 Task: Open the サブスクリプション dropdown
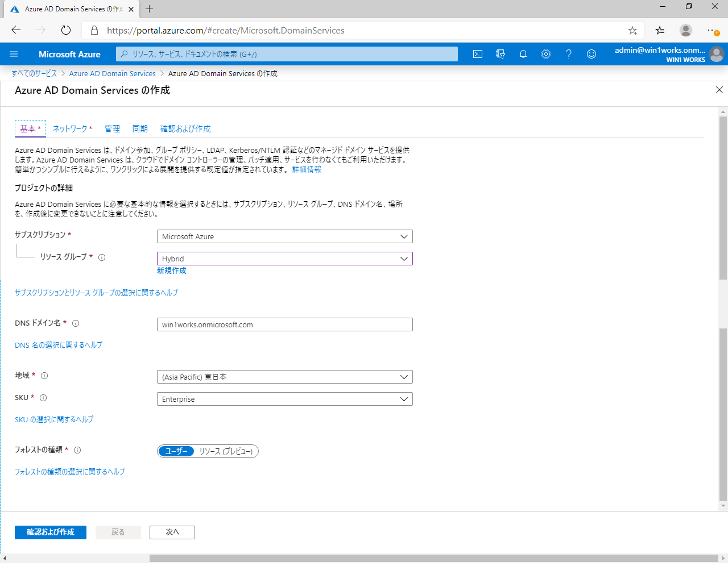pyautogui.click(x=284, y=236)
